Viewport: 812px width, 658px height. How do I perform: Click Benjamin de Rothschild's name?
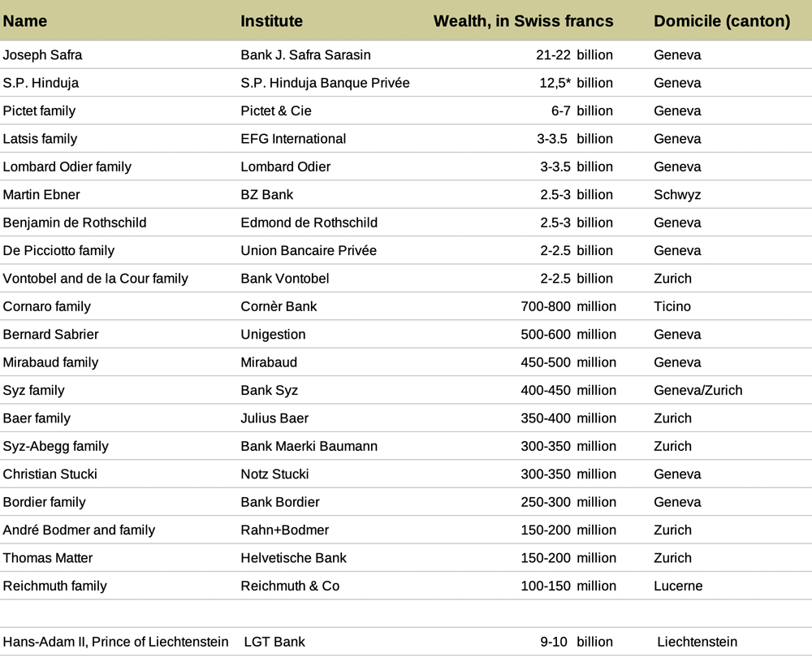pyautogui.click(x=75, y=223)
